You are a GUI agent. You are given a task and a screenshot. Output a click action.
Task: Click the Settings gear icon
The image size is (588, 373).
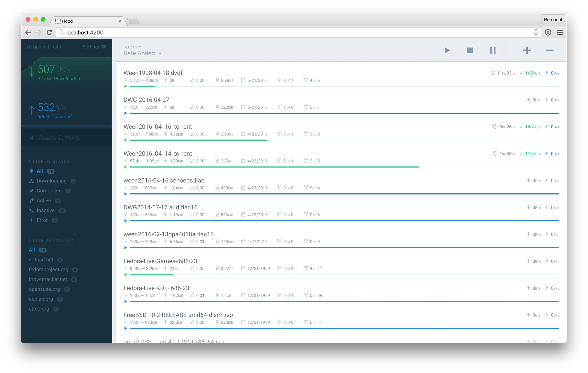point(104,47)
